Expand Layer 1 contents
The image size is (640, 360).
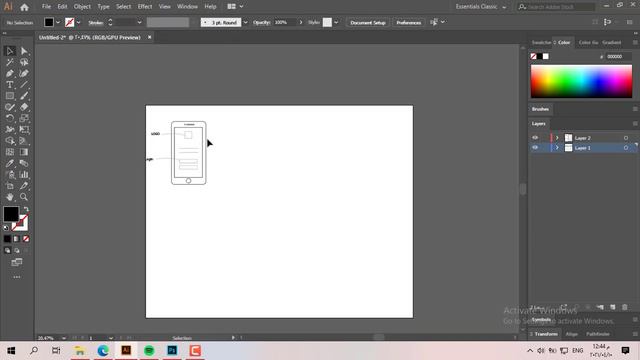(557, 148)
